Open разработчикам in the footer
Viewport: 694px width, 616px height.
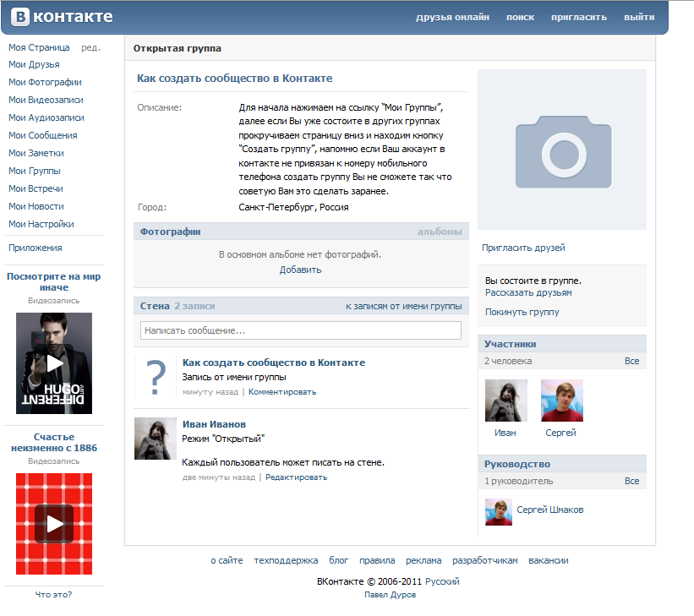click(x=484, y=561)
